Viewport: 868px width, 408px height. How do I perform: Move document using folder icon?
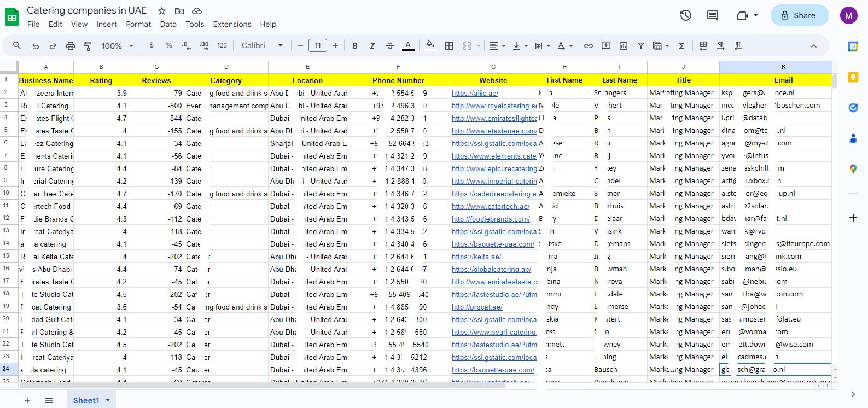click(x=179, y=11)
